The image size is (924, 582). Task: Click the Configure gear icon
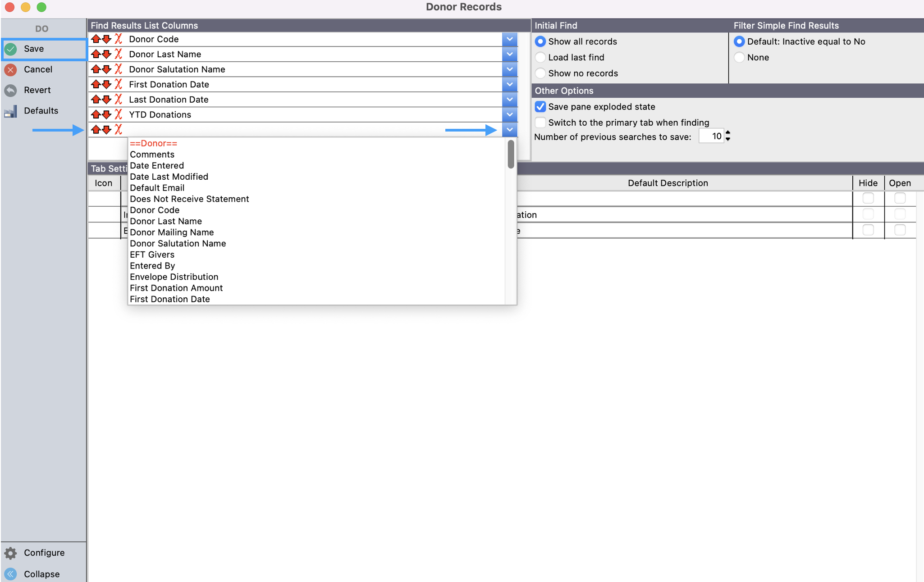click(11, 553)
